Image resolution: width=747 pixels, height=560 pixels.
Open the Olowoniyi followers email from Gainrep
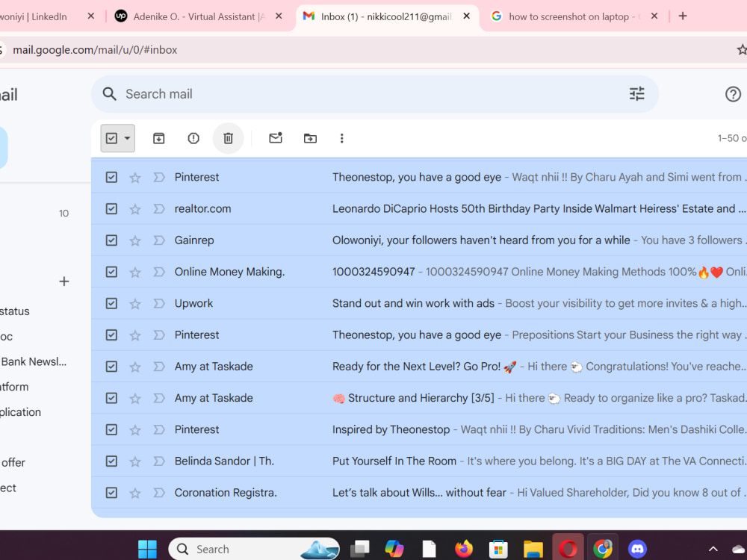pyautogui.click(x=419, y=240)
